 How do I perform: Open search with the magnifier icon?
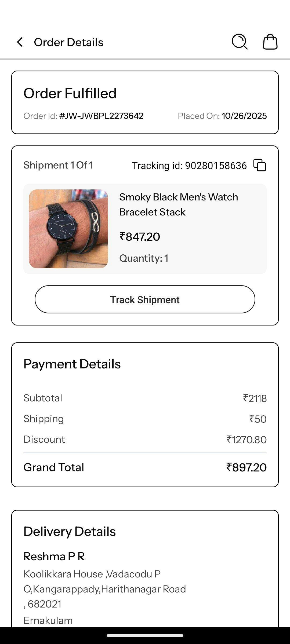click(240, 42)
